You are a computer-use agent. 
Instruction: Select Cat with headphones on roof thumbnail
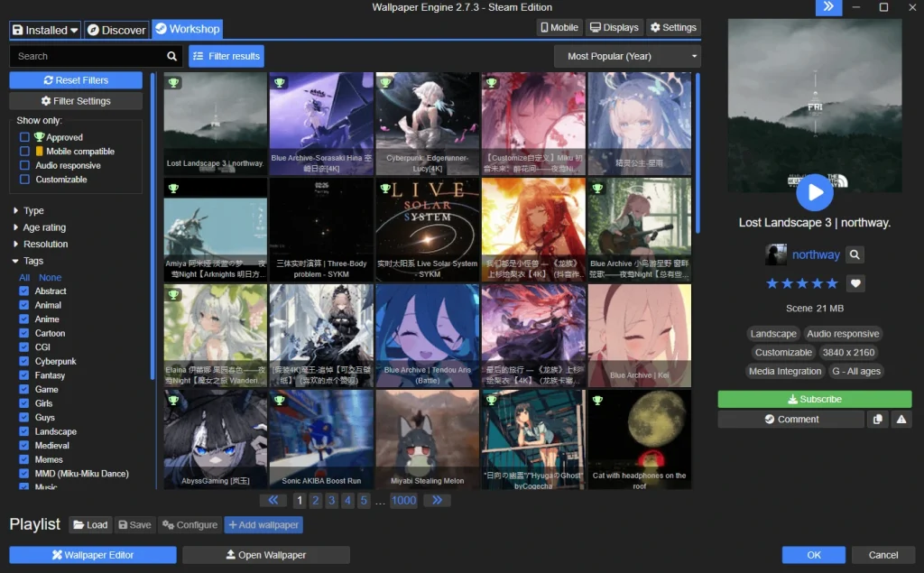[640, 439]
